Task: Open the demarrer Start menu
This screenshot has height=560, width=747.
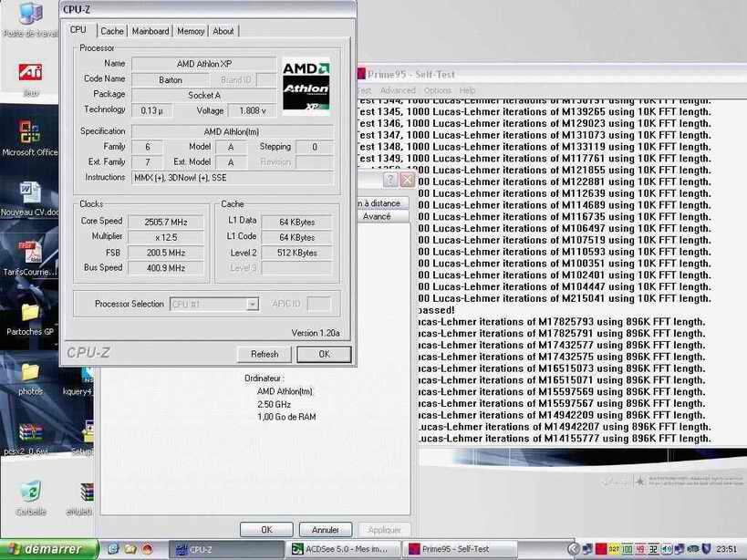Action: (49, 549)
